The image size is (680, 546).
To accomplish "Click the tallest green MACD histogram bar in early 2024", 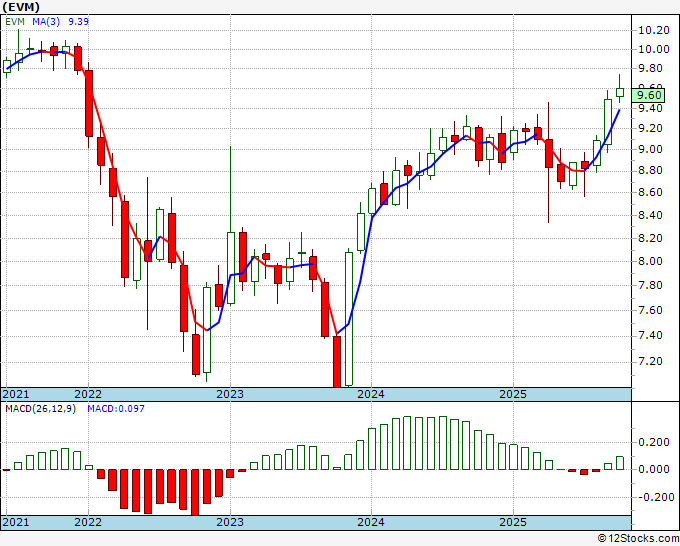I will (x=407, y=443).
